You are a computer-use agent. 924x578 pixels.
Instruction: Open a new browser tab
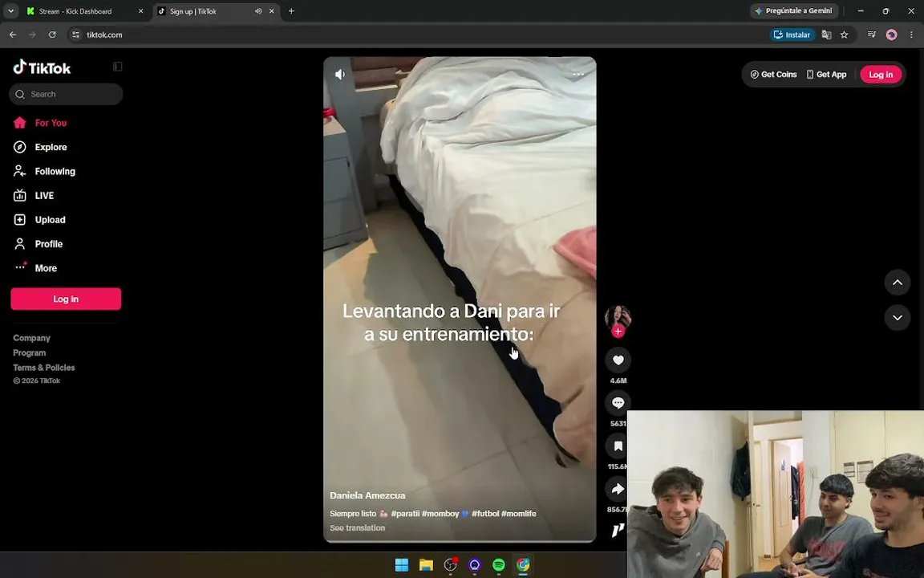point(291,11)
